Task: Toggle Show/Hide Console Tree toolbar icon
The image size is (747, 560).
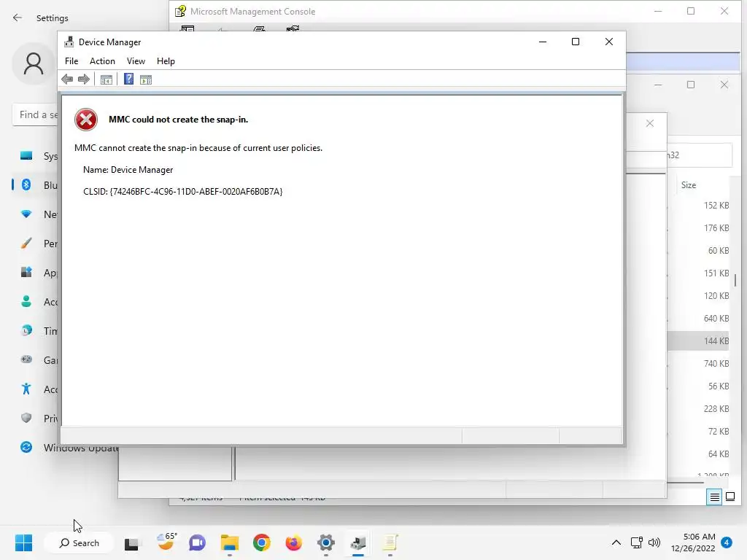Action: (107, 79)
